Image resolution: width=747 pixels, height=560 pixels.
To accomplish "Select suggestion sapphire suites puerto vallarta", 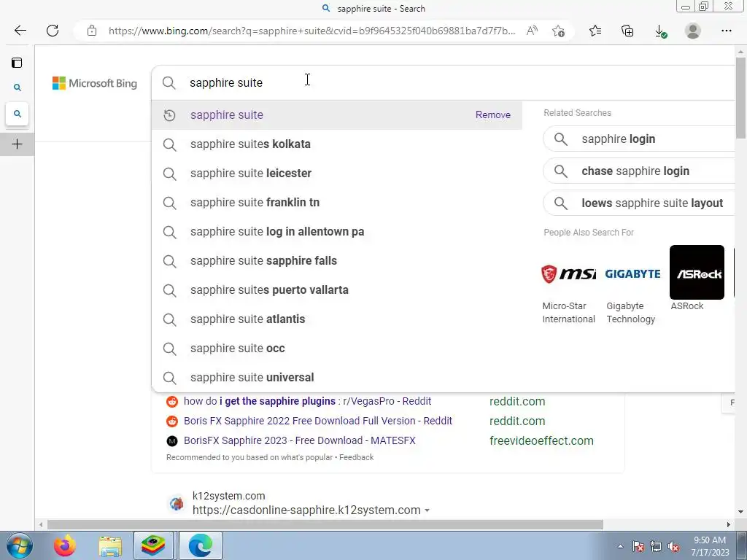I will [x=336, y=290].
